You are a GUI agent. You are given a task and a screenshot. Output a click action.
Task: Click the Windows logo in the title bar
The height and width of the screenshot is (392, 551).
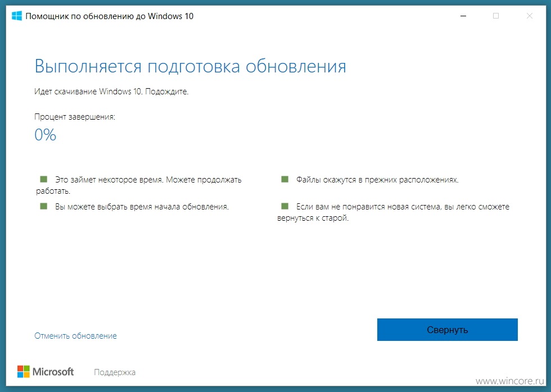click(x=16, y=16)
